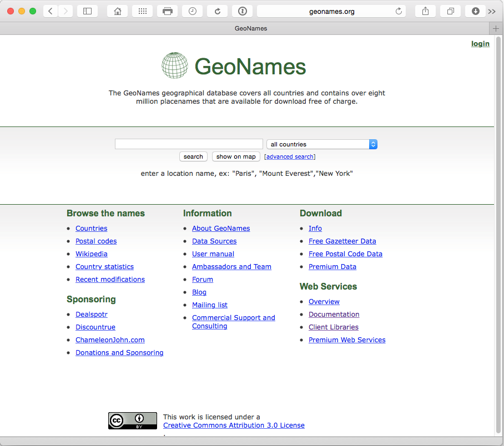Open Creative Commons Attribution 3.0 License link

point(234,425)
